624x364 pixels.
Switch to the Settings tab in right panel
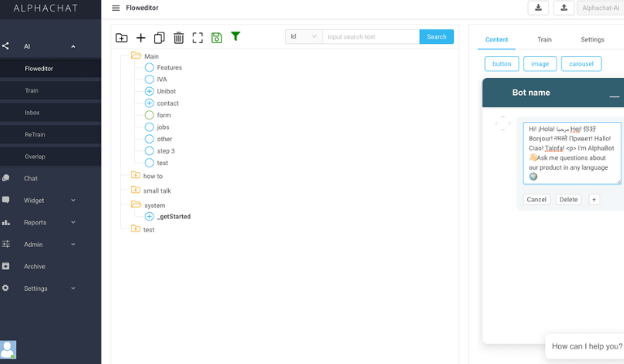[x=592, y=39]
